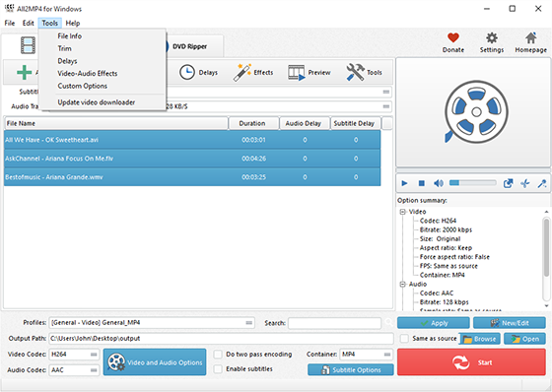
Task: Open the Audio Codec dropdown
Action: 74,370
